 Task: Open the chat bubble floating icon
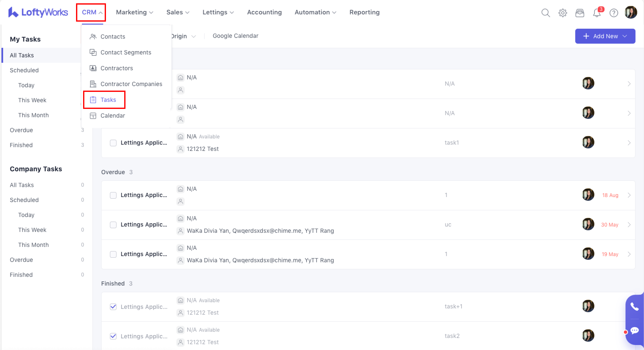pos(634,331)
